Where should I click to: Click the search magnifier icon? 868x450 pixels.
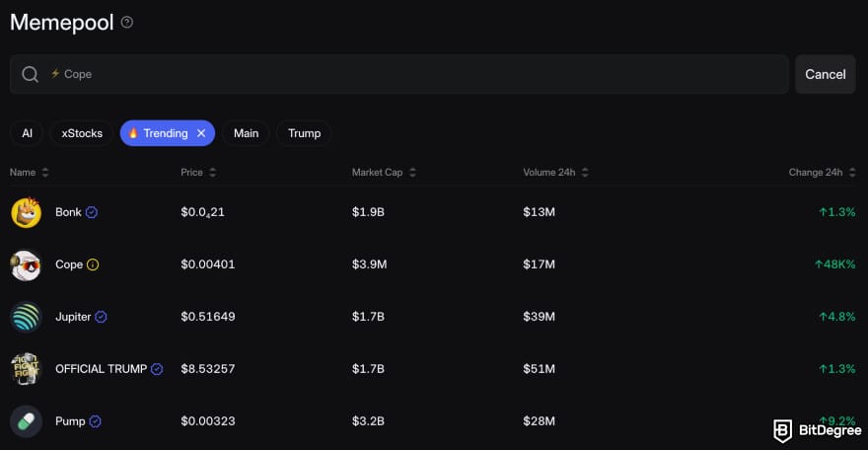[30, 74]
